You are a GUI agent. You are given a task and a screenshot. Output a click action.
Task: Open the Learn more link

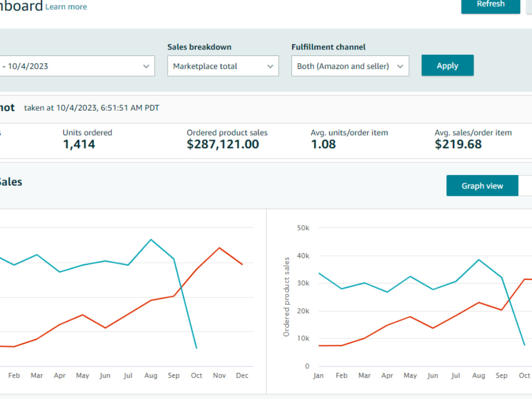pos(66,7)
